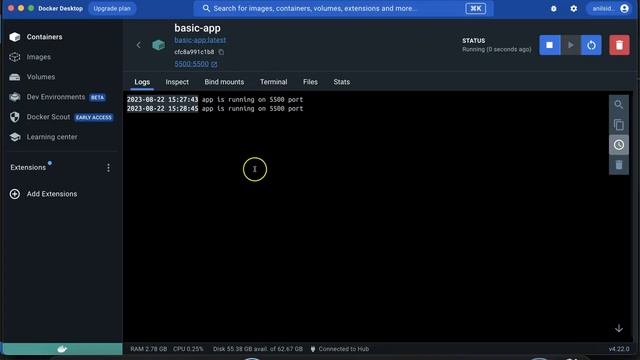Screen dimensions: 640x360
Task: Copy the container ID cfc8a991c1b8
Action: tap(221, 52)
